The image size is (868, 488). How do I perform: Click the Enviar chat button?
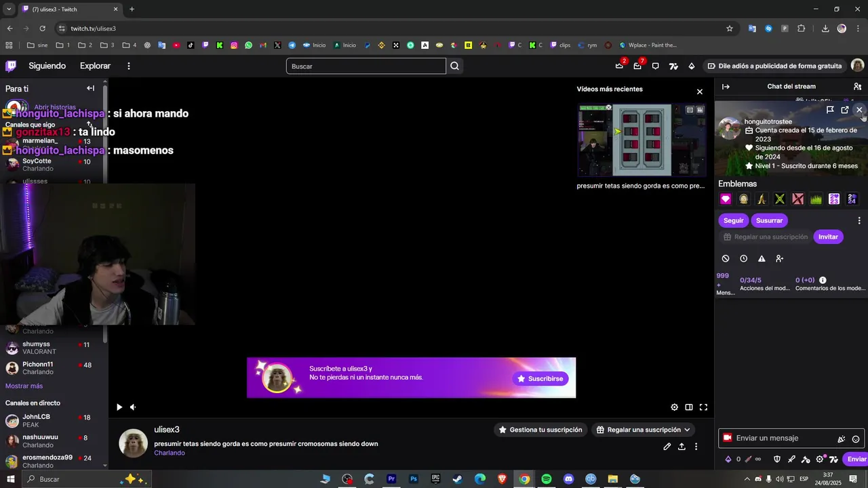[x=856, y=459]
